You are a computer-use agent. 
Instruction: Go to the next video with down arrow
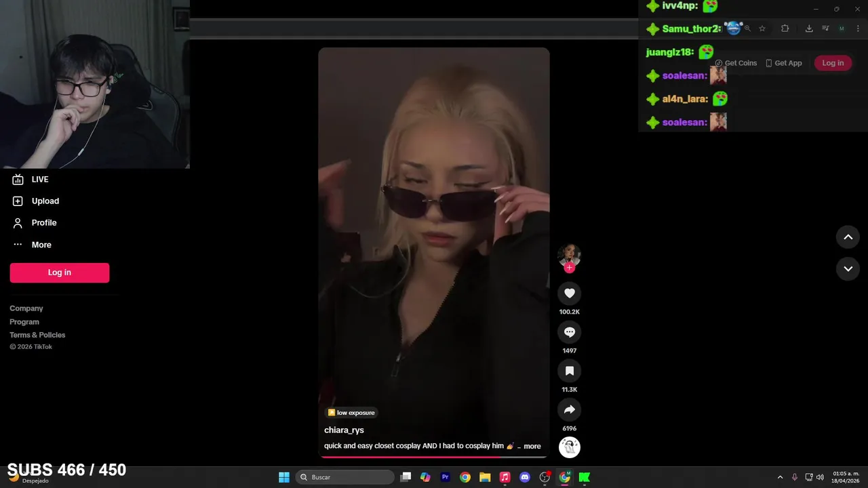click(x=848, y=269)
